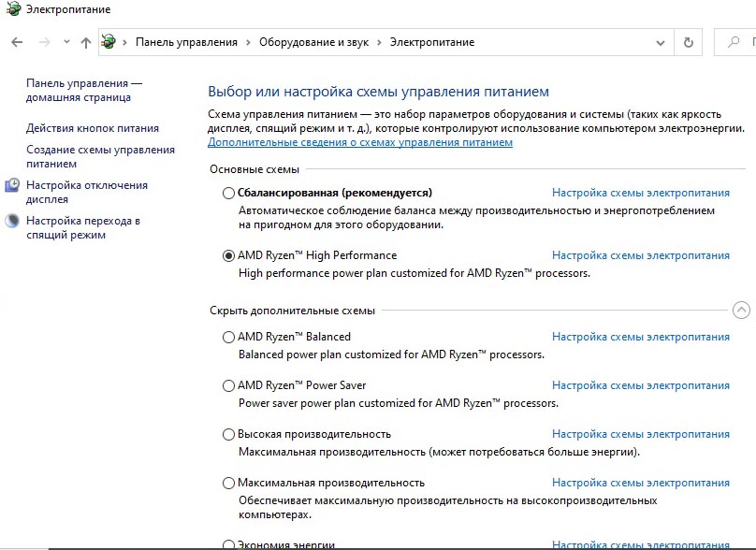Click Электропитание breadcrumb segment
The height and width of the screenshot is (550, 756).
[432, 42]
